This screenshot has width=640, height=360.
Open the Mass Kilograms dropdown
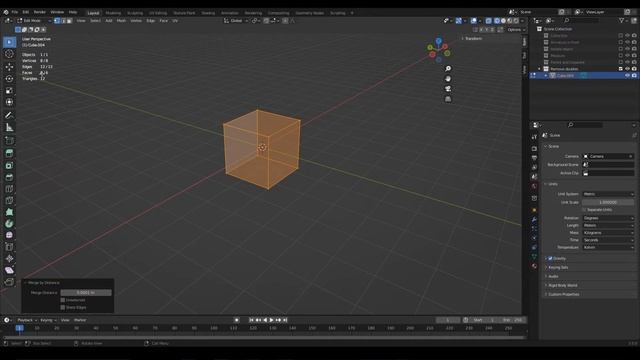608,233
